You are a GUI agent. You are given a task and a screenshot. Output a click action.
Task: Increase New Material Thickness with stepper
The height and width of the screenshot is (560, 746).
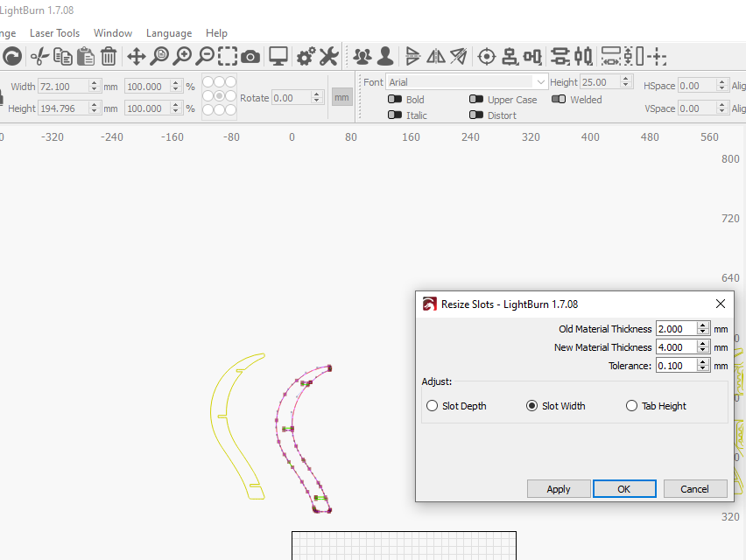click(703, 344)
